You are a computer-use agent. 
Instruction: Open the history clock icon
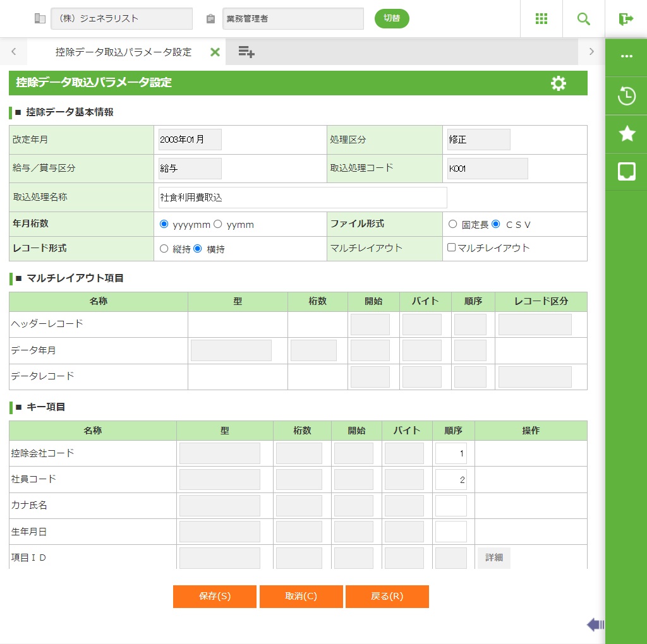626,97
